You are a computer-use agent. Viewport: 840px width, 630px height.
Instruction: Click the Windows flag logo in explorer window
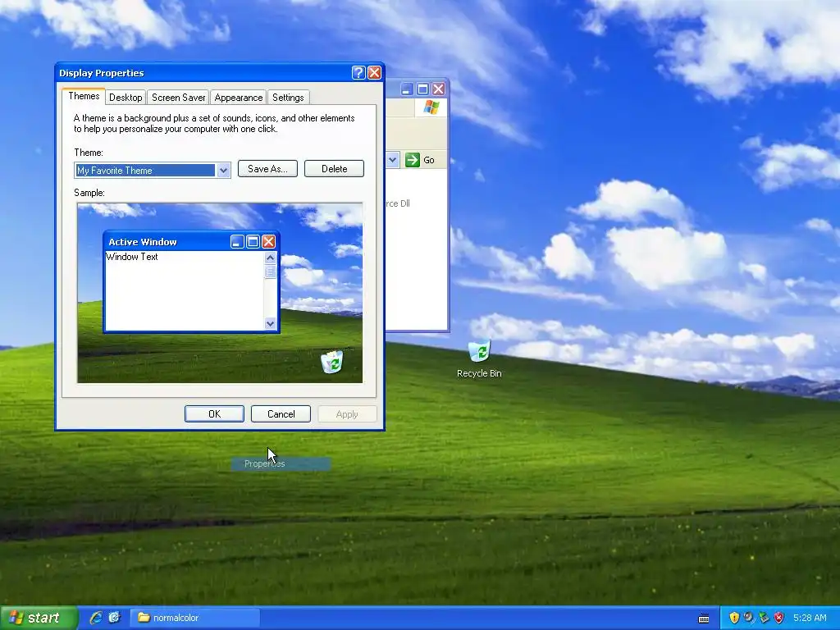click(x=431, y=107)
